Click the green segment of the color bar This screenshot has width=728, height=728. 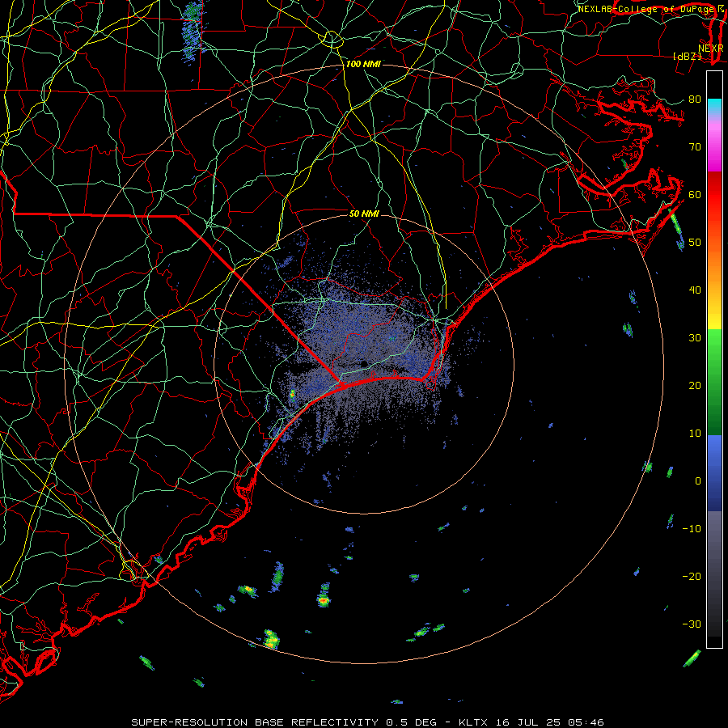pyautogui.click(x=714, y=382)
